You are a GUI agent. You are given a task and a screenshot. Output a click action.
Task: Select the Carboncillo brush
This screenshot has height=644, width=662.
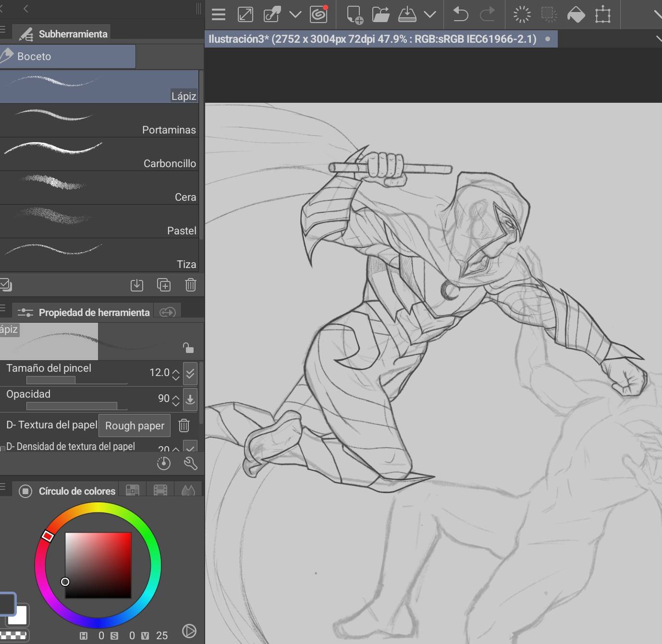click(99, 154)
